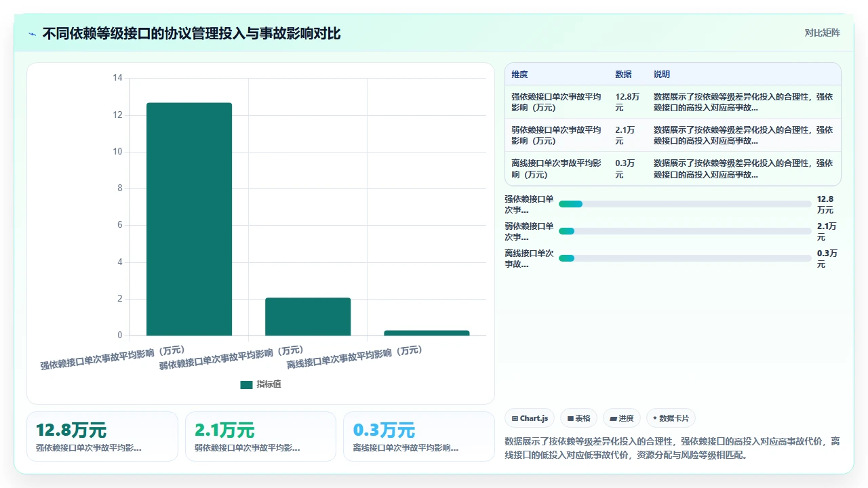Select the 数据卡片 tag chip
This screenshot has height=488, width=868.
pyautogui.click(x=671, y=418)
